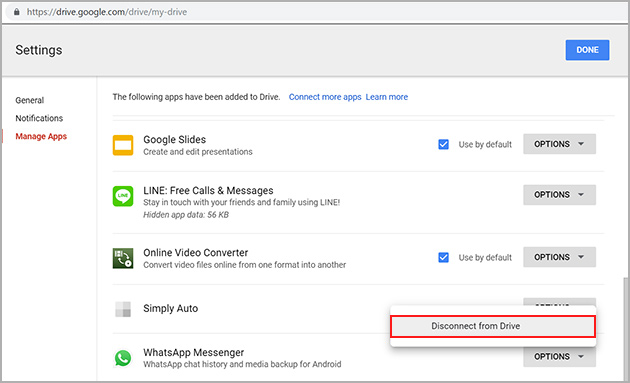
Task: Open the Learn more link
Action: (387, 97)
